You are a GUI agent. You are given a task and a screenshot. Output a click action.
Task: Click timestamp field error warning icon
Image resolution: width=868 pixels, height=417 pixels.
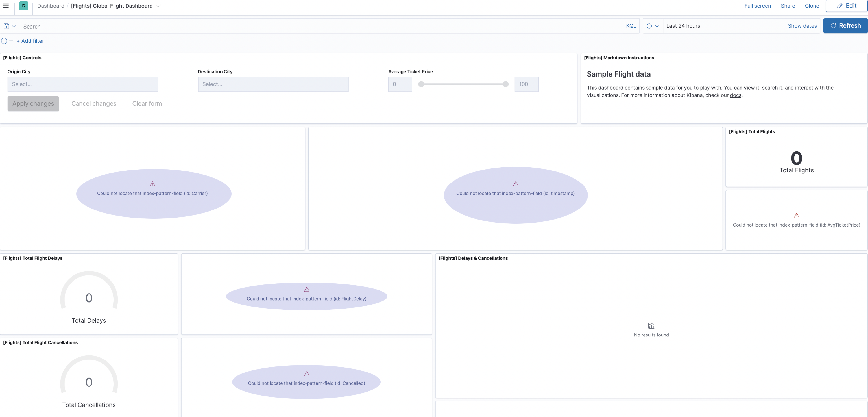point(516,184)
